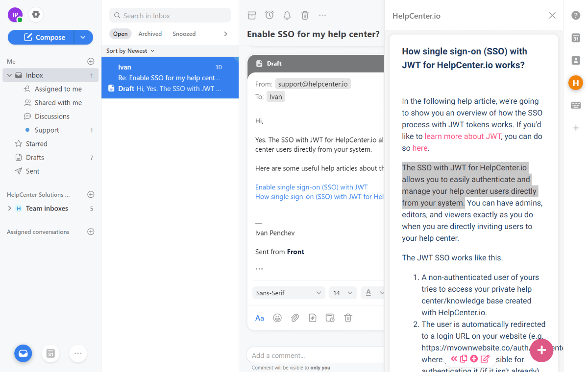Click the From address support@helpcenter.io
The height and width of the screenshot is (372, 588).
pos(313,84)
